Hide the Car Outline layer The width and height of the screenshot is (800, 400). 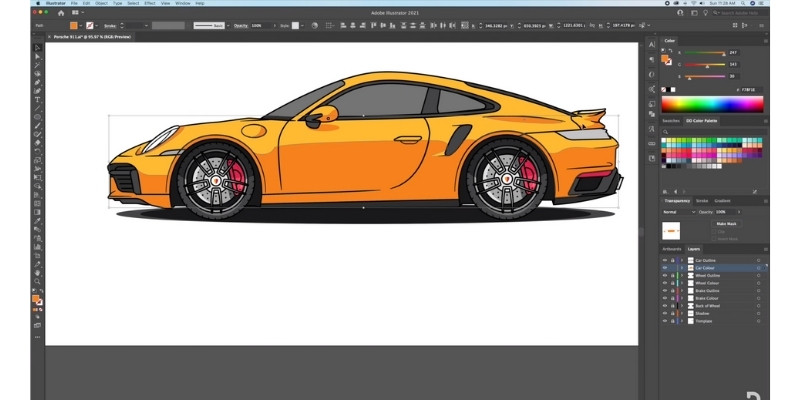(x=664, y=260)
